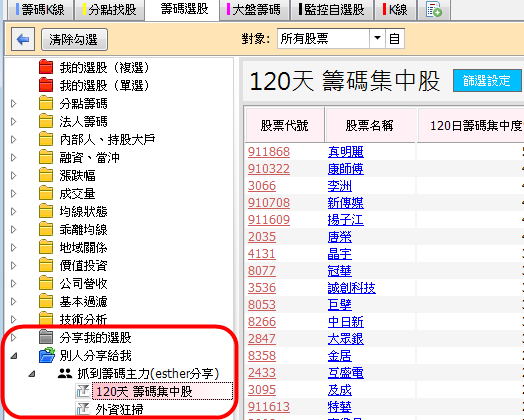The width and height of the screenshot is (524, 420).
Task: Open stock name link 康師傅
Action: point(345,169)
